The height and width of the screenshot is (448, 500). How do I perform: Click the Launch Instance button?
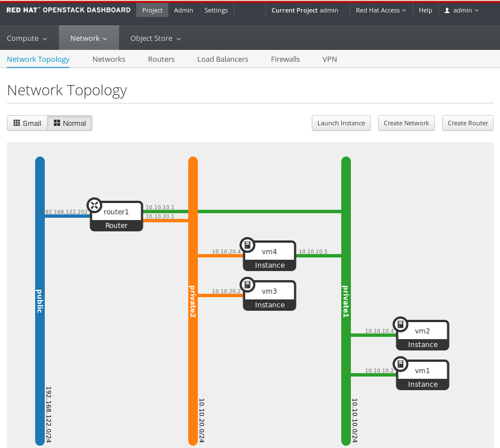pos(341,123)
